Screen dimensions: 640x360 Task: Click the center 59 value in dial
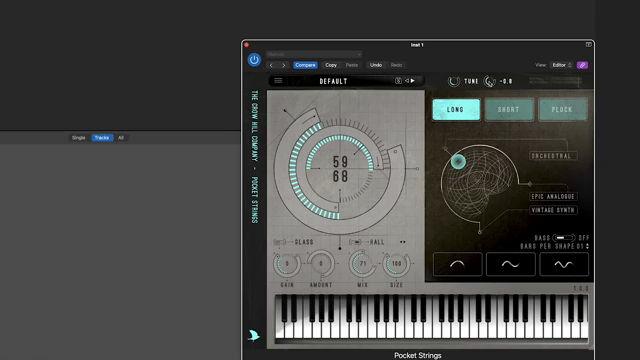(x=340, y=162)
